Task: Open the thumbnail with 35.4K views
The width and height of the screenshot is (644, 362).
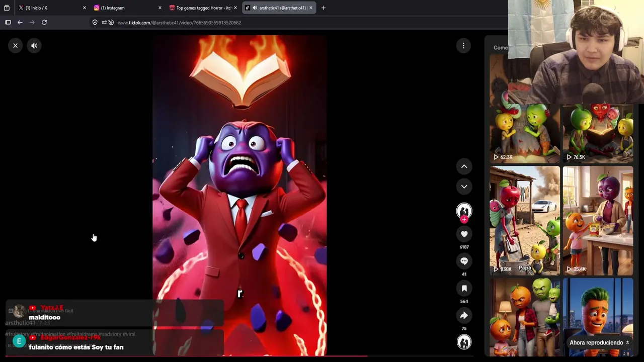Action: click(x=598, y=220)
